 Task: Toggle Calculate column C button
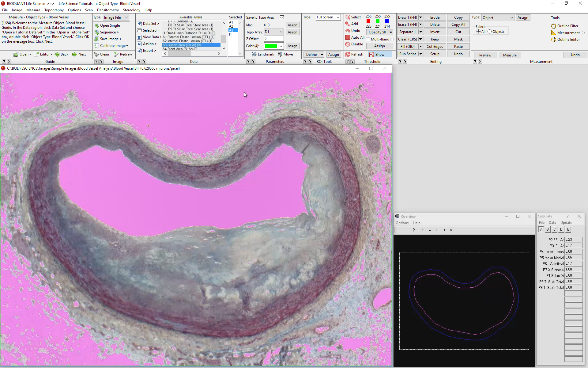pyautogui.click(x=555, y=229)
